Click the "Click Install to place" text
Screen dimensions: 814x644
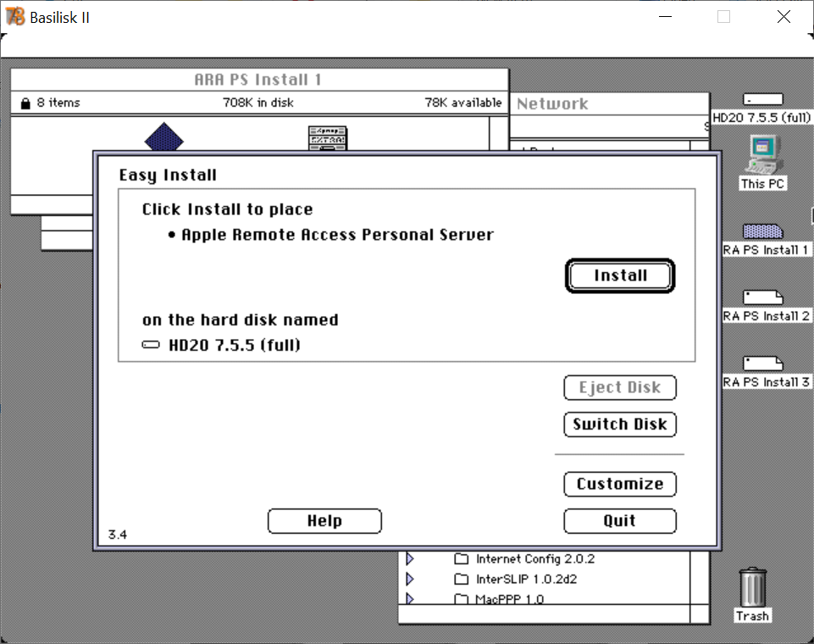(227, 209)
